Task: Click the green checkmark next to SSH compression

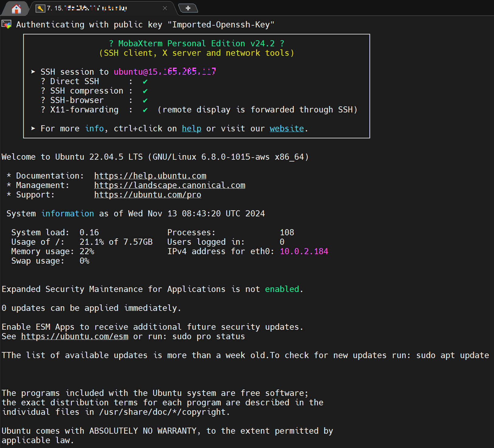Action: pyautogui.click(x=145, y=91)
